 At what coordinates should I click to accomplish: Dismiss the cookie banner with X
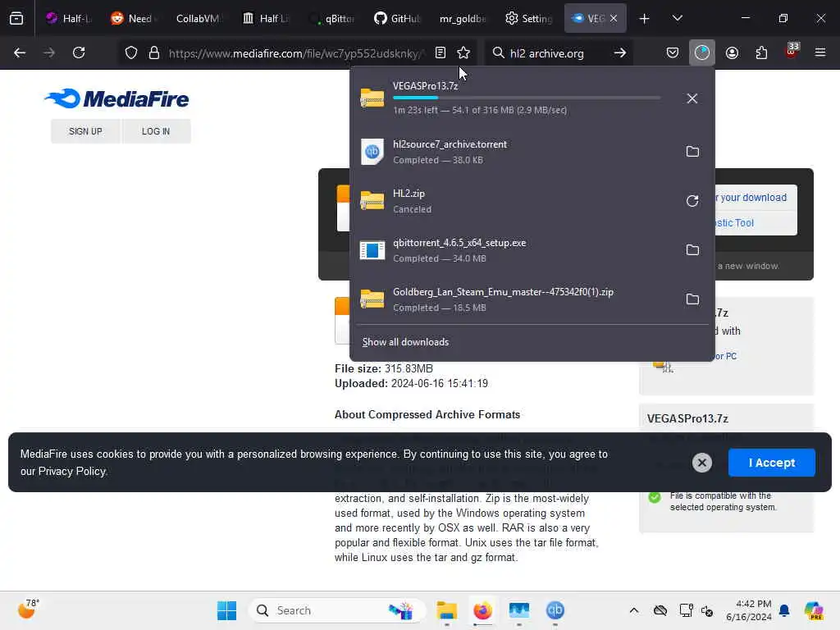pos(702,463)
